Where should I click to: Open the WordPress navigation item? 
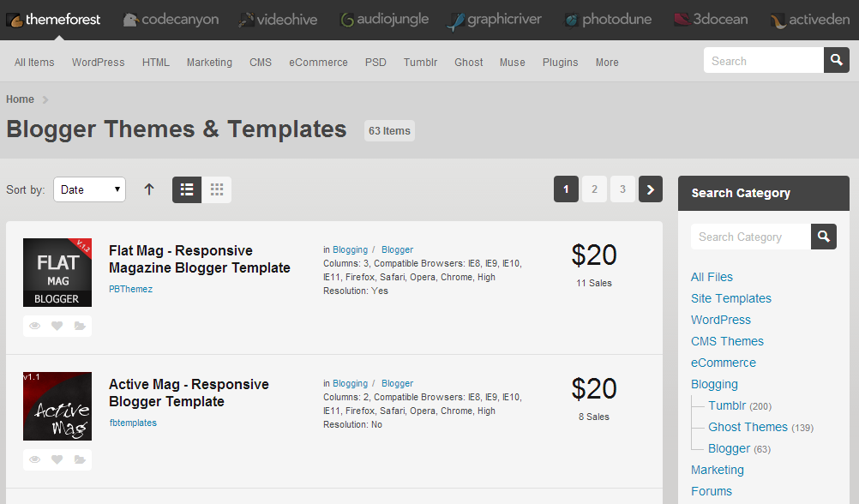(x=98, y=63)
